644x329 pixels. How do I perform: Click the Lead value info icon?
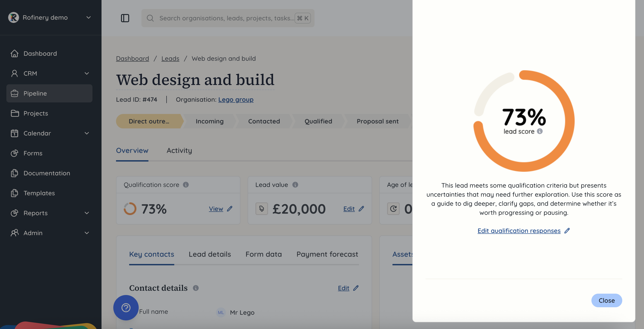tap(295, 185)
